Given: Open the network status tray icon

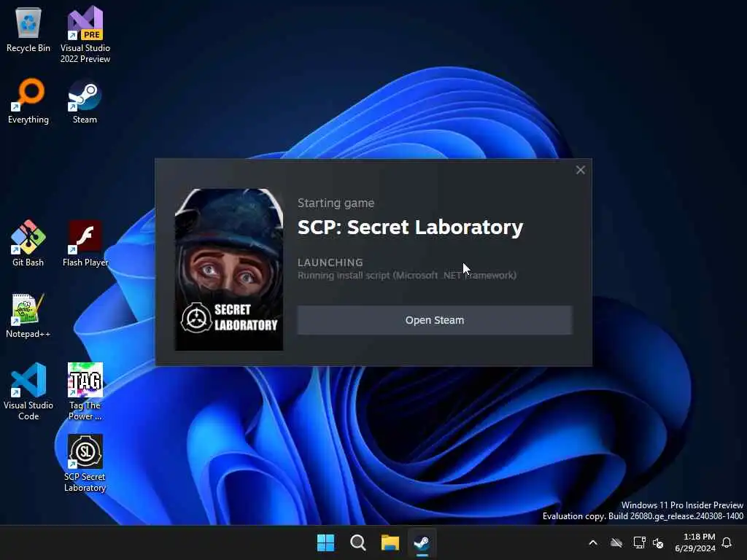Looking at the screenshot, I should click(639, 542).
